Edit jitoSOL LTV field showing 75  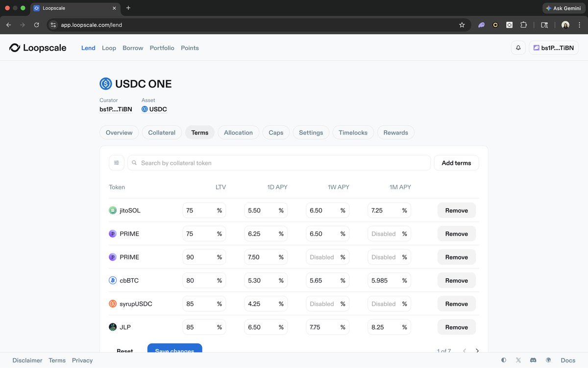pos(204,210)
